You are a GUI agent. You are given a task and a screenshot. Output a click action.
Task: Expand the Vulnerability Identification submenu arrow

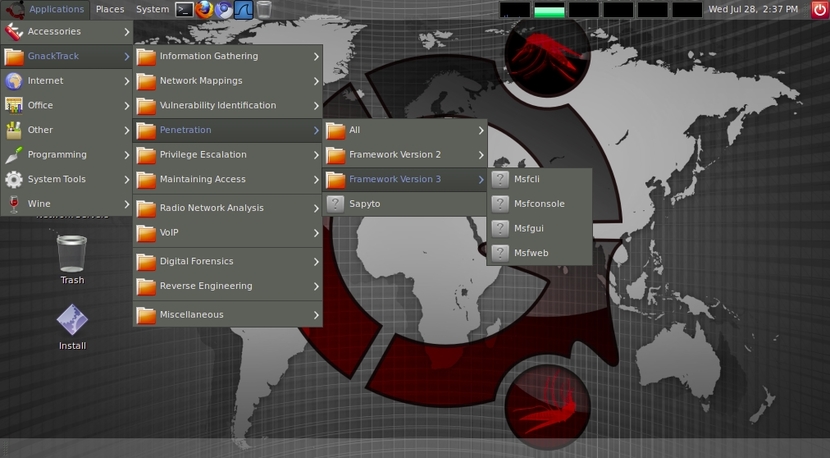click(x=316, y=105)
